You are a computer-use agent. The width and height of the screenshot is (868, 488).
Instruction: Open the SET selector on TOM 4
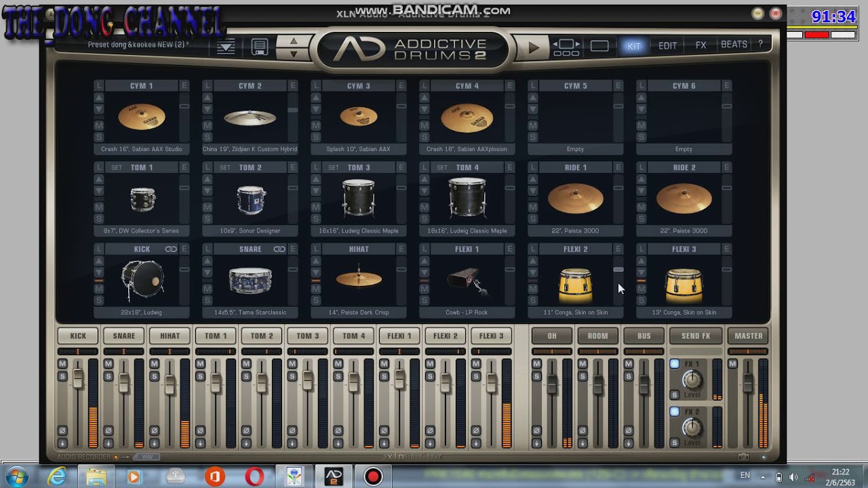(442, 167)
